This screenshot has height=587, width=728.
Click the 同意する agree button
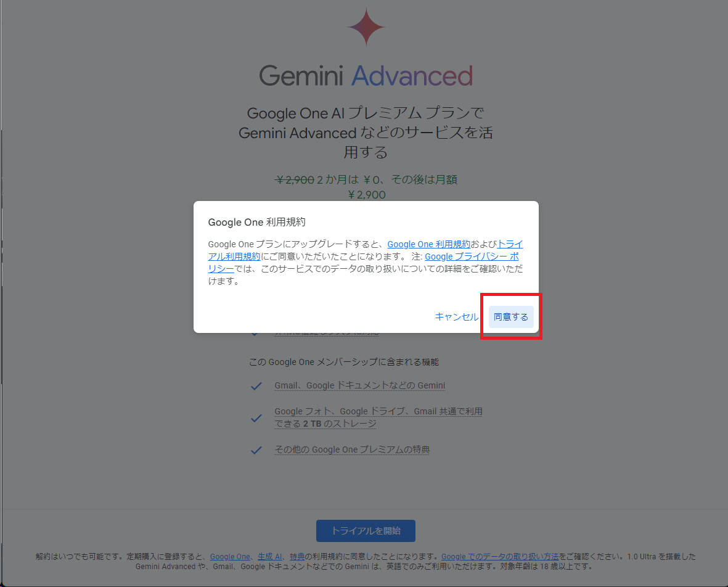[x=511, y=317]
